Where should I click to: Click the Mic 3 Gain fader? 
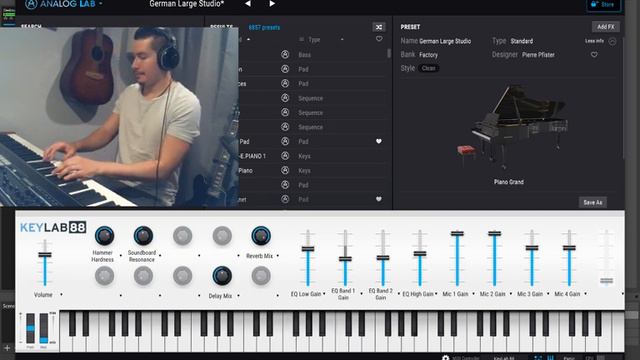coord(532,248)
